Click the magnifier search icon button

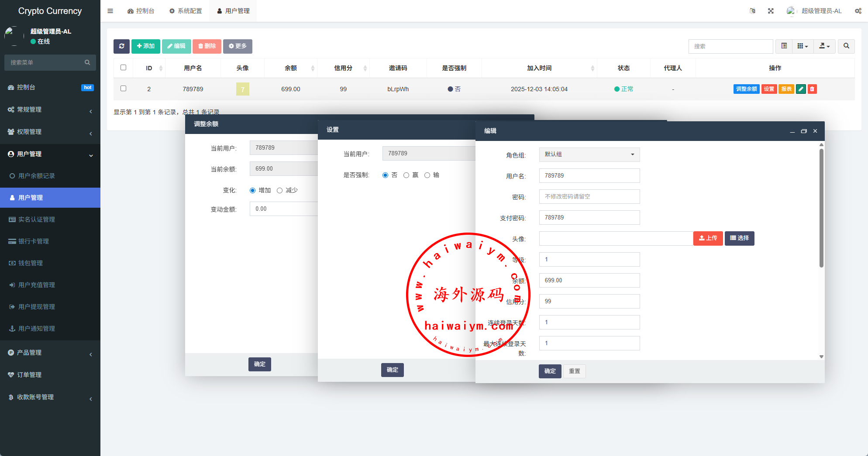pos(846,46)
